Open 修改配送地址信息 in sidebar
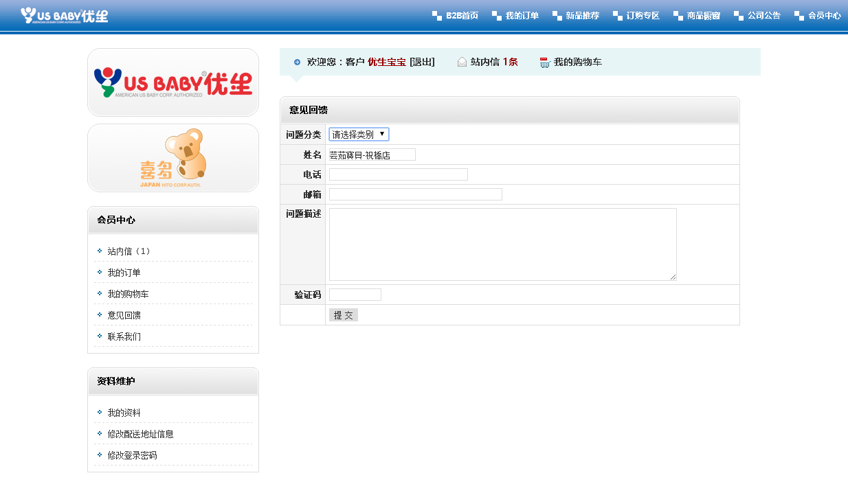Screen dimensions: 848x504 pyautogui.click(x=140, y=434)
